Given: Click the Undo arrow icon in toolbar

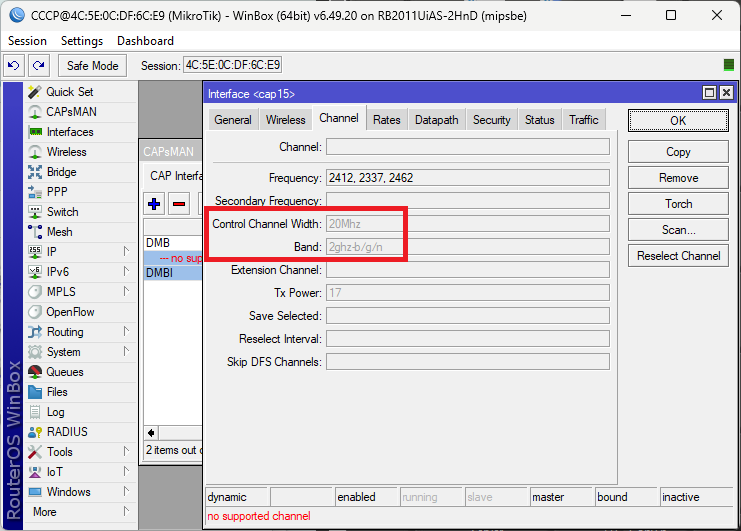Looking at the screenshot, I should (x=14, y=65).
